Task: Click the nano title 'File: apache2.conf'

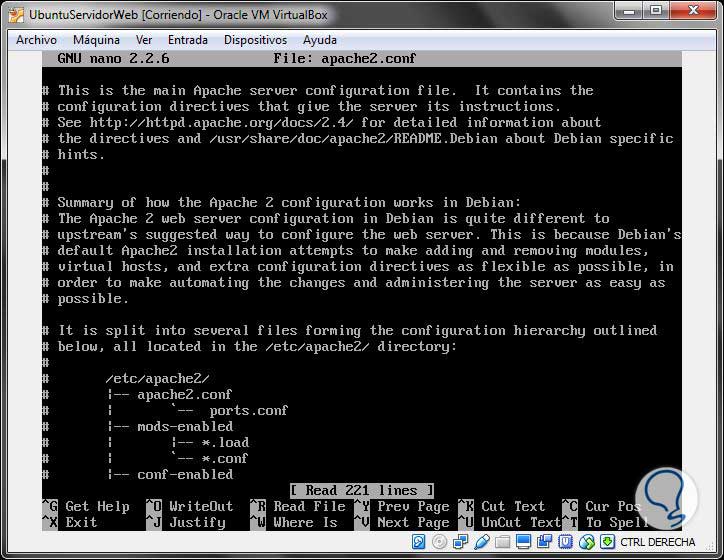Action: tap(344, 59)
